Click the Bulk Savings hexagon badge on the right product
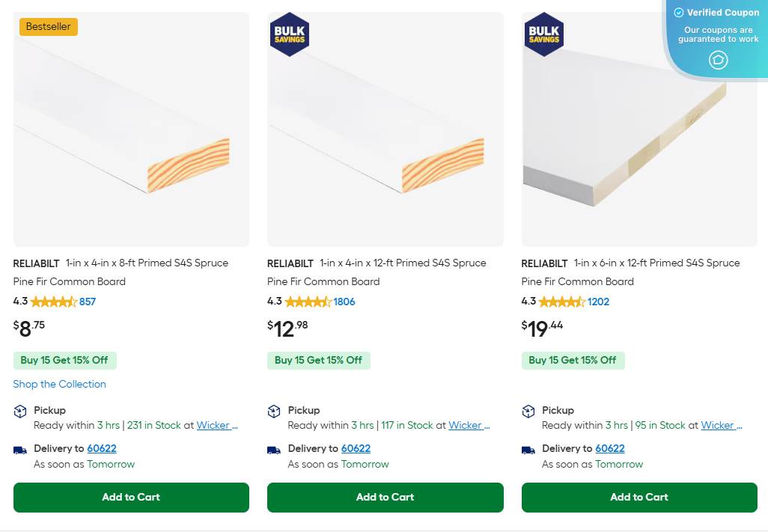Image resolution: width=768 pixels, height=532 pixels. click(x=543, y=34)
